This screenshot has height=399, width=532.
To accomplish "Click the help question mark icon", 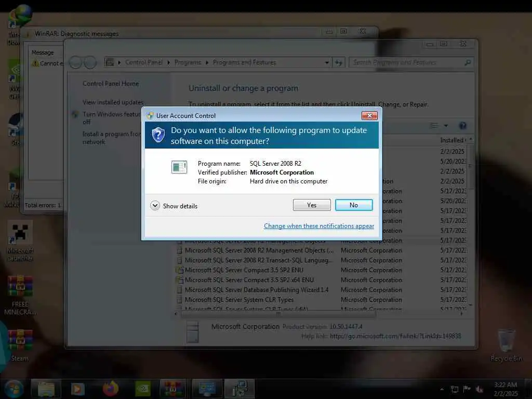I will click(x=462, y=126).
